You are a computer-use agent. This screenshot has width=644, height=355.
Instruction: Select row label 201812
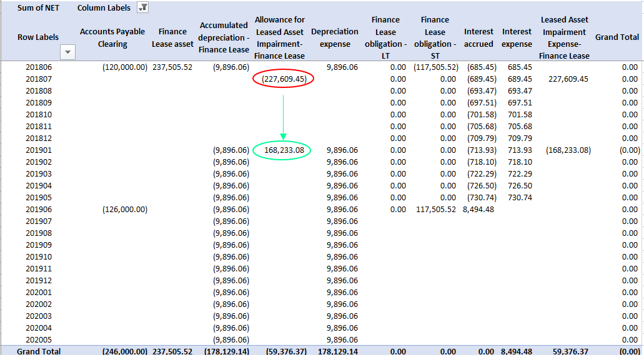tap(39, 139)
